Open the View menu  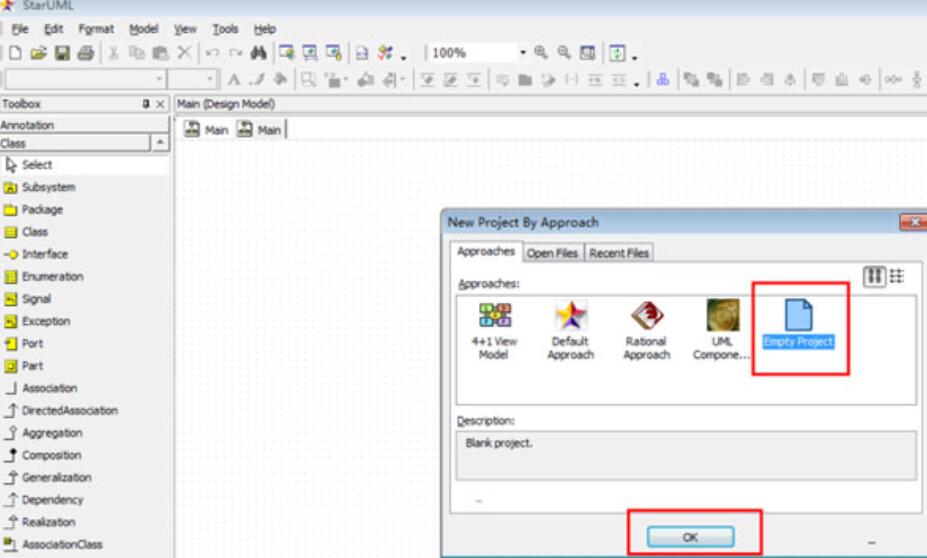[185, 29]
